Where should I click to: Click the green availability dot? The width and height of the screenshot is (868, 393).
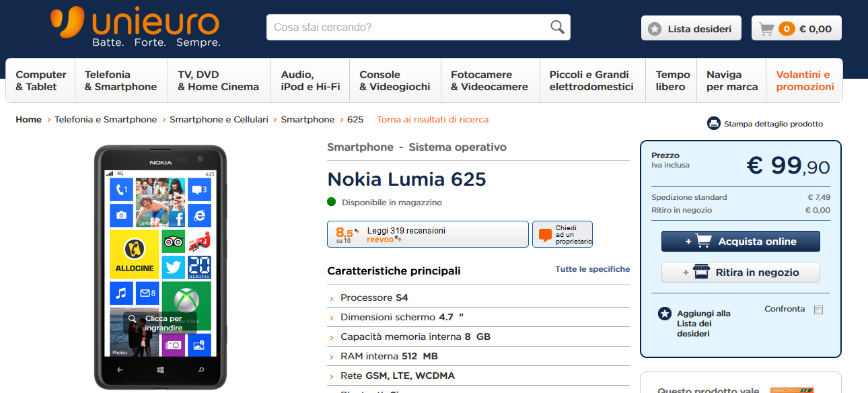coord(332,201)
